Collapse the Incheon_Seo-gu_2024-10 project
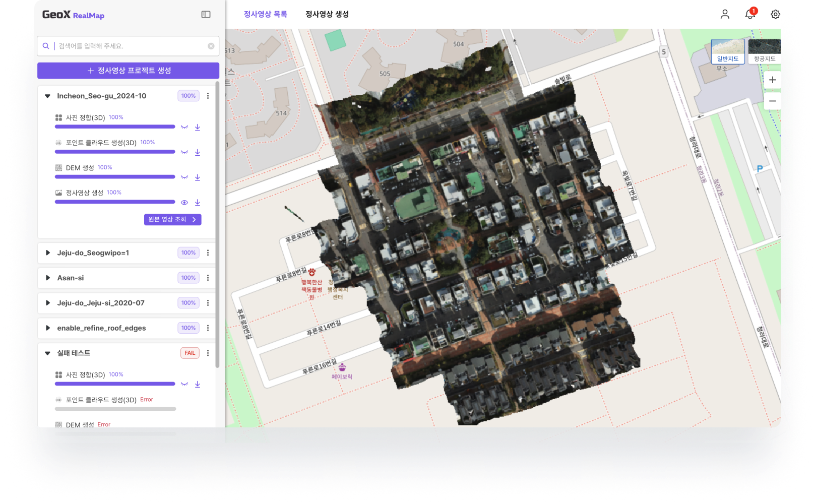This screenshot has width=815, height=504. [48, 96]
